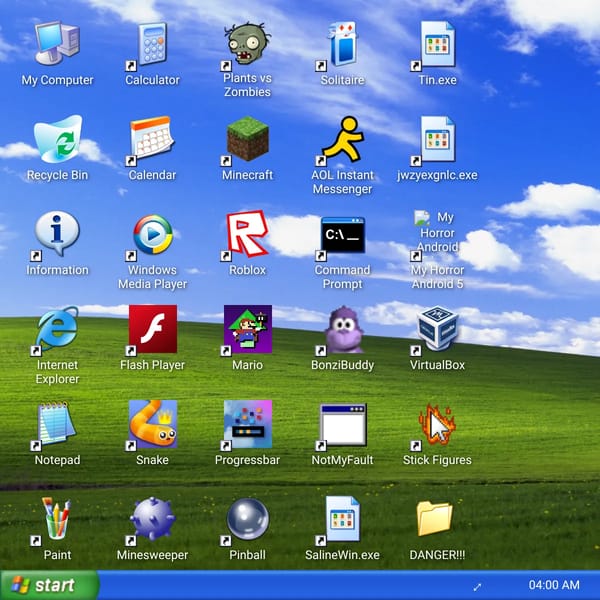600x600 pixels.
Task: Start the Solitaire card game
Action: 342,43
